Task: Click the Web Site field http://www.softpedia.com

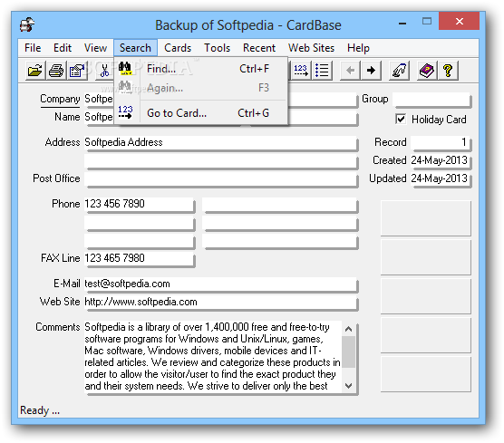Action: [x=221, y=302]
